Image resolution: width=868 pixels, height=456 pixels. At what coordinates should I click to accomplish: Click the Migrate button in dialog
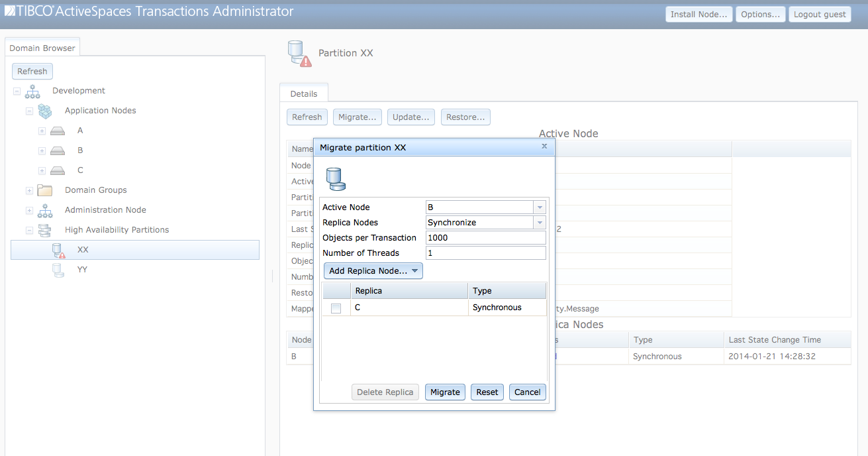pos(445,392)
